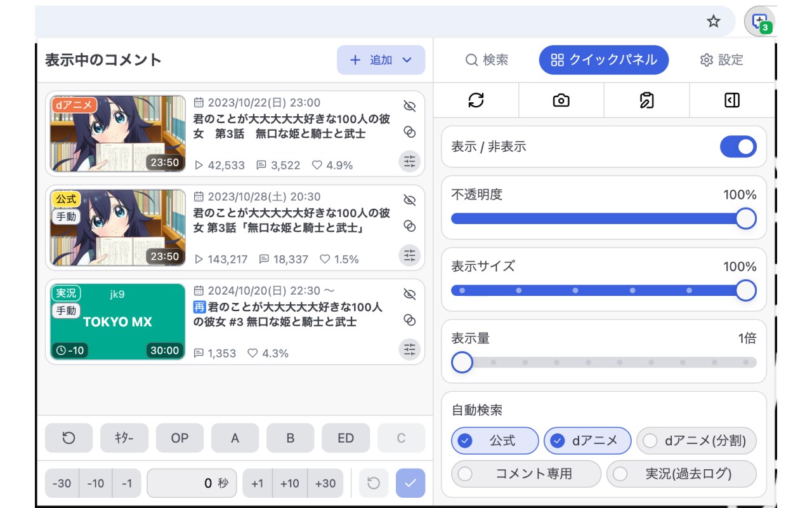Image resolution: width=812 pixels, height=508 pixels.
Task: Click the +1 second offset button
Action: coord(257,483)
